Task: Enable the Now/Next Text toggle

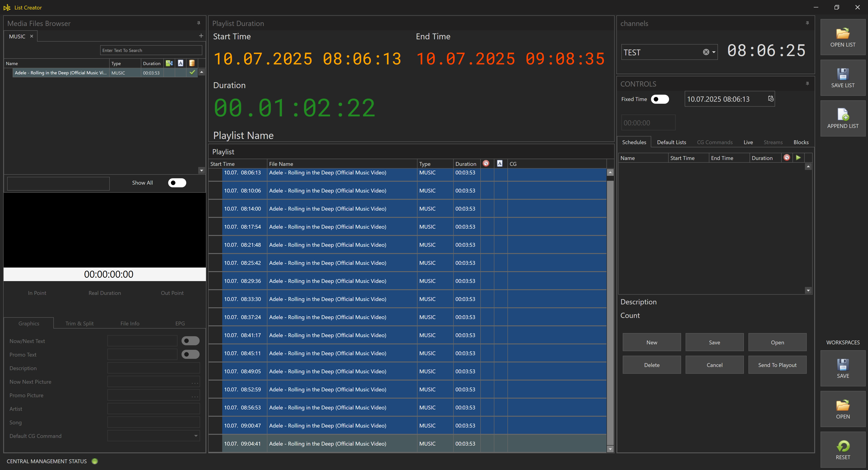Action: [190, 341]
